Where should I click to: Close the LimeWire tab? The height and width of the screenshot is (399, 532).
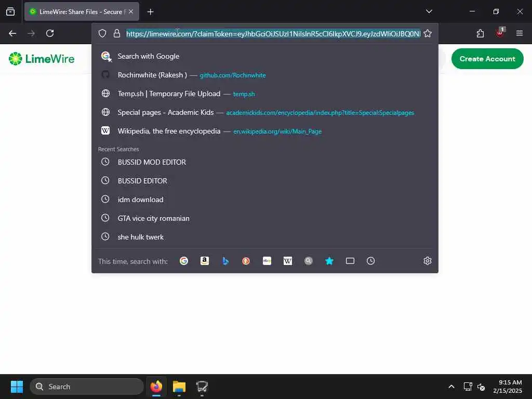(x=131, y=11)
